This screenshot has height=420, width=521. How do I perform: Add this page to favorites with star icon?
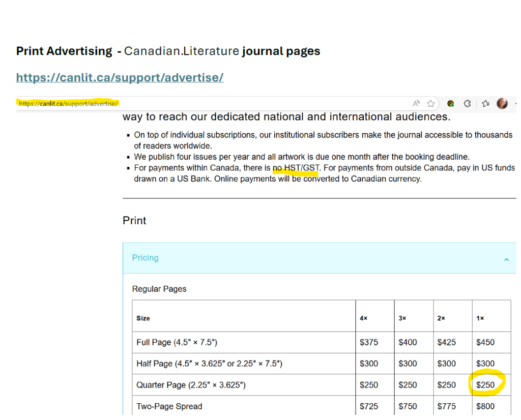(x=431, y=104)
